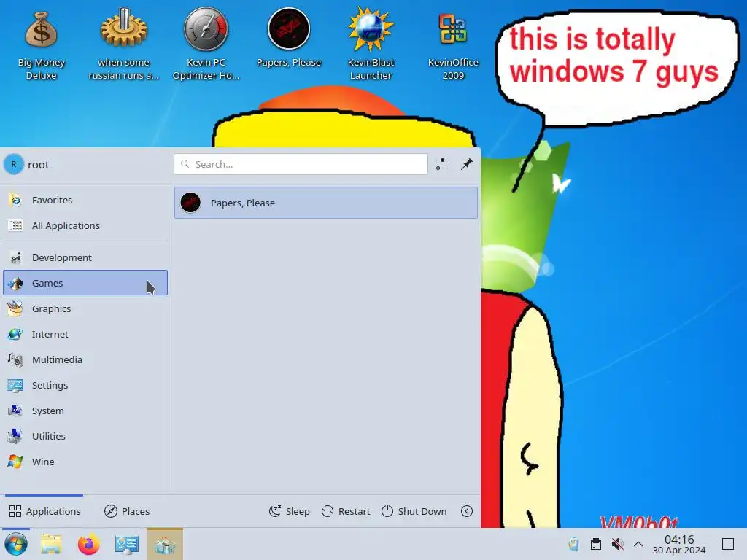The width and height of the screenshot is (747, 560).
Task: Open system settings taskbar icon
Action: tap(127, 544)
